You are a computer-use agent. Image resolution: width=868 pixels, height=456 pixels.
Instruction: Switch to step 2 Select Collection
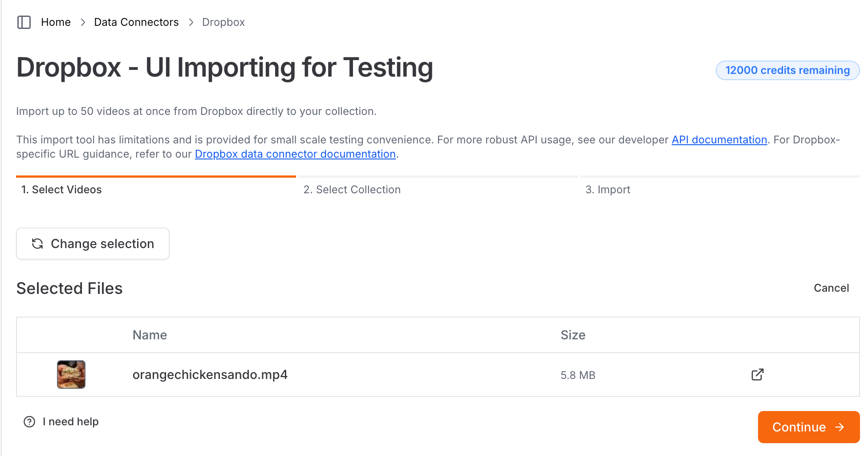tap(352, 190)
